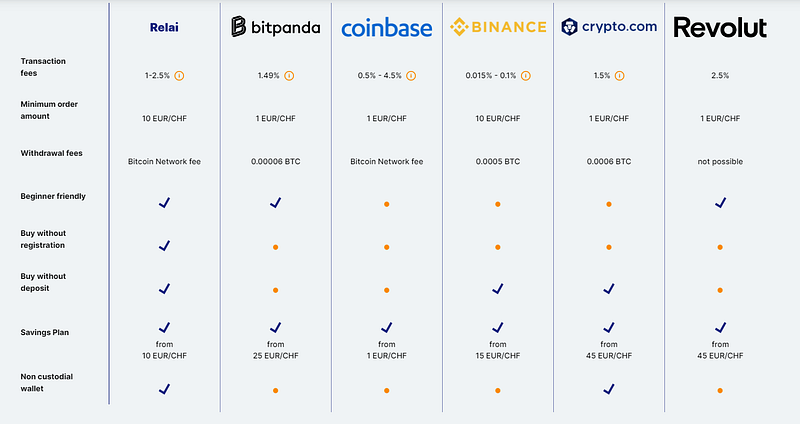Click the Transaction fees row label
Screen dimensions: 800x424
coord(43,67)
